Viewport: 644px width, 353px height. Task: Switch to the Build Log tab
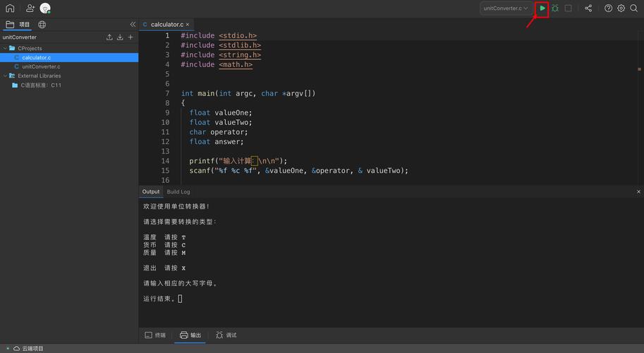pos(178,192)
